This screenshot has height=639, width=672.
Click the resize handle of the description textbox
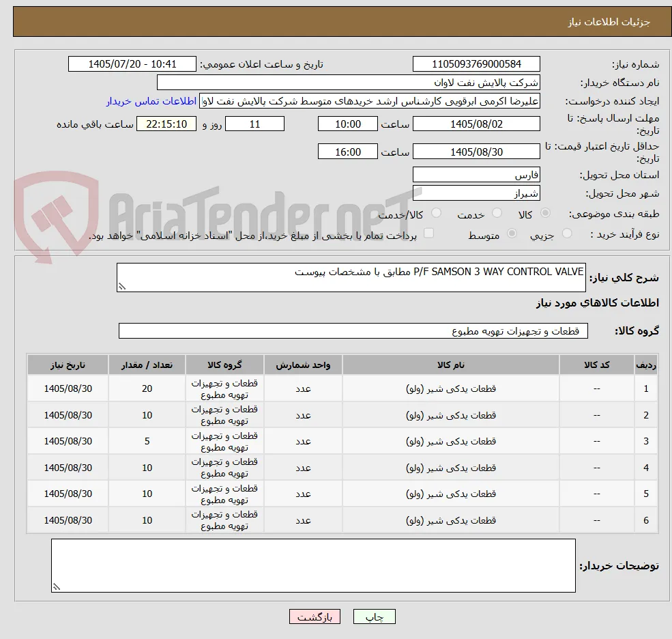121,287
